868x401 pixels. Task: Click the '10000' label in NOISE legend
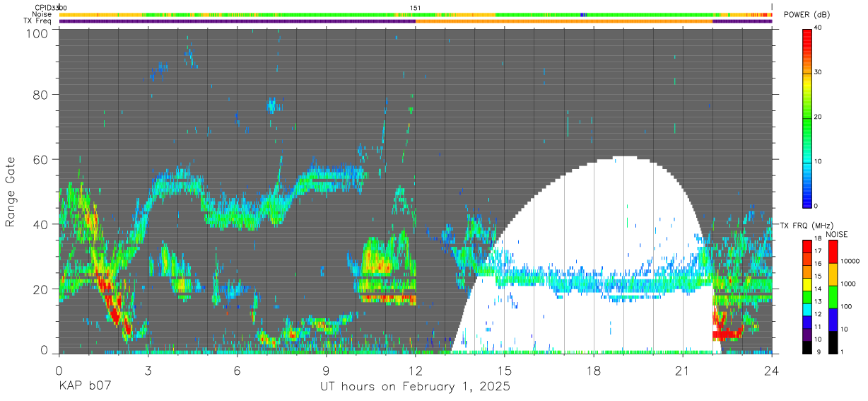851,261
